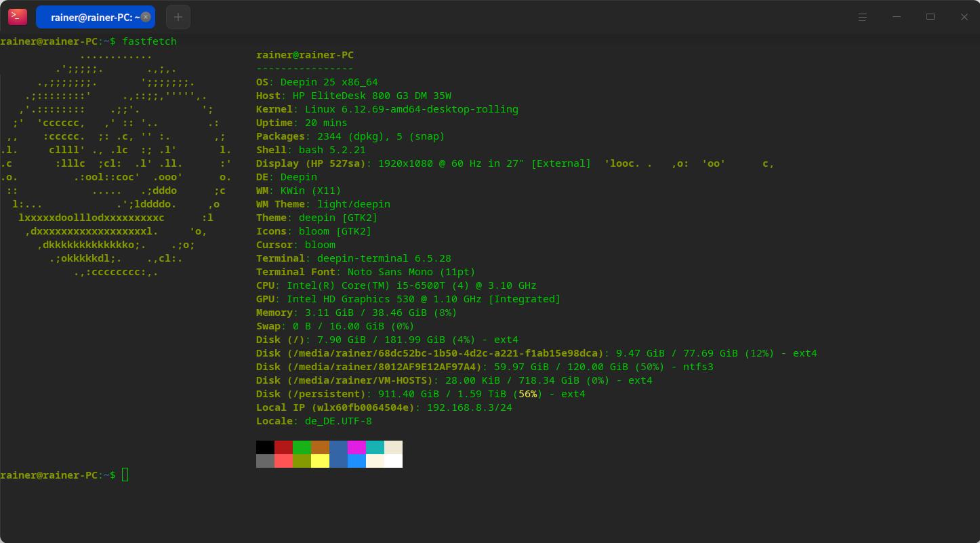This screenshot has width=980, height=543.
Task: Click the Terminal Font value 'Noto Sans Mono (11pt)'
Action: [411, 272]
